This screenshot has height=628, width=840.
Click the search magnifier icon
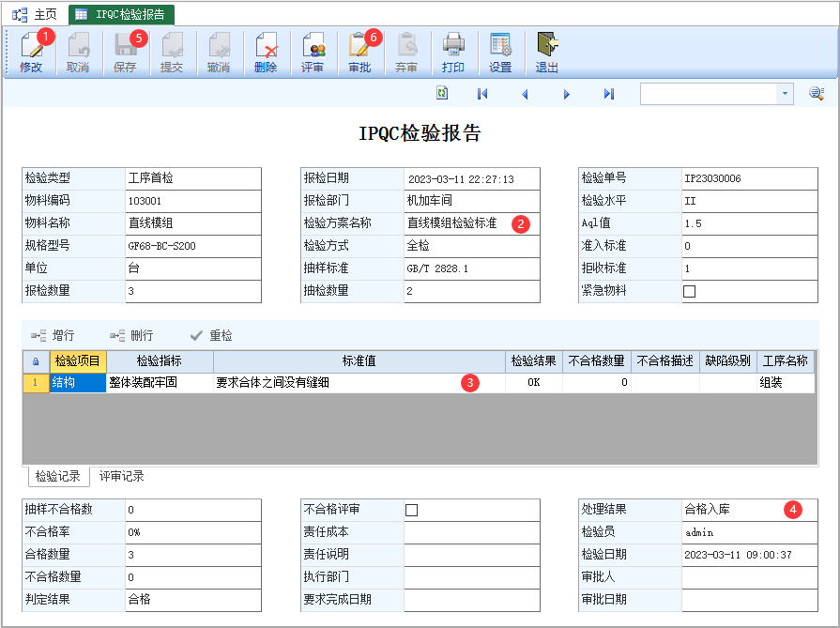(x=817, y=94)
